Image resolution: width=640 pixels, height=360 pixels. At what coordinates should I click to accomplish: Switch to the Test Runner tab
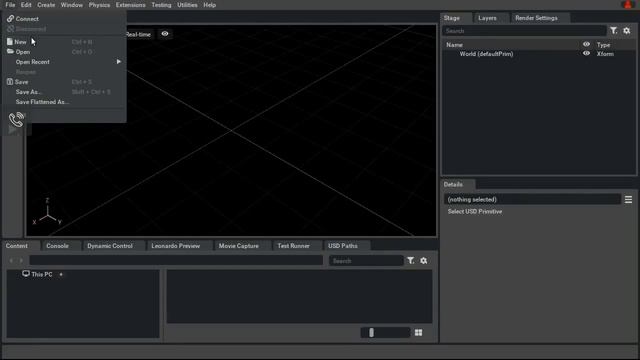(293, 246)
